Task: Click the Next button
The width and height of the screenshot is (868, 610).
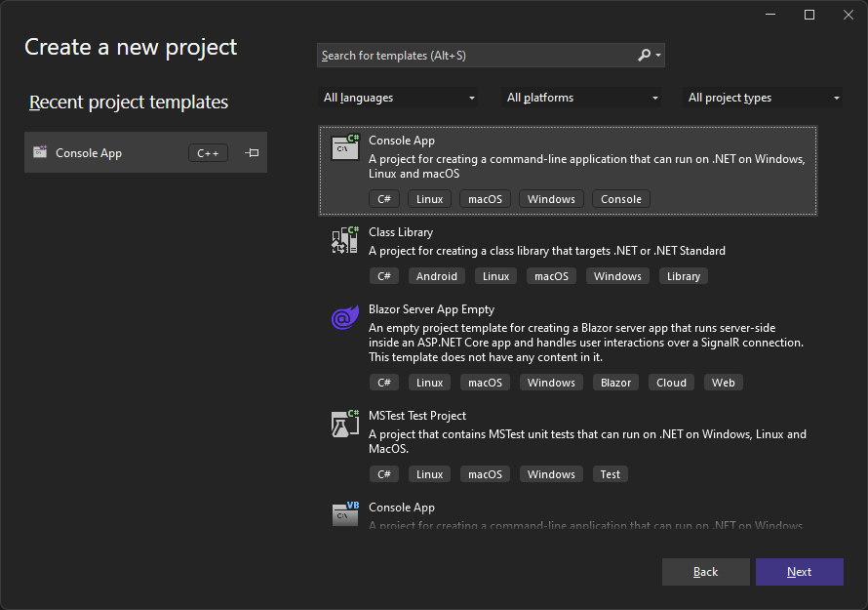Action: pyautogui.click(x=799, y=572)
